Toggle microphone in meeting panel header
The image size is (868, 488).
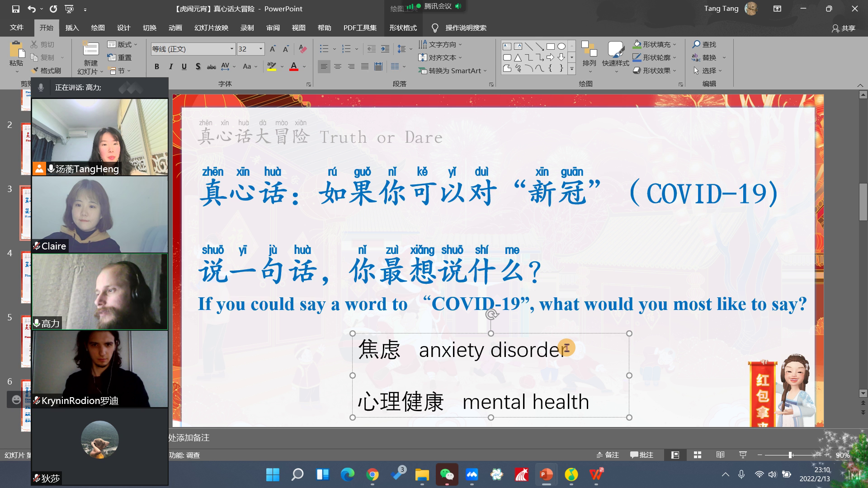tap(41, 88)
